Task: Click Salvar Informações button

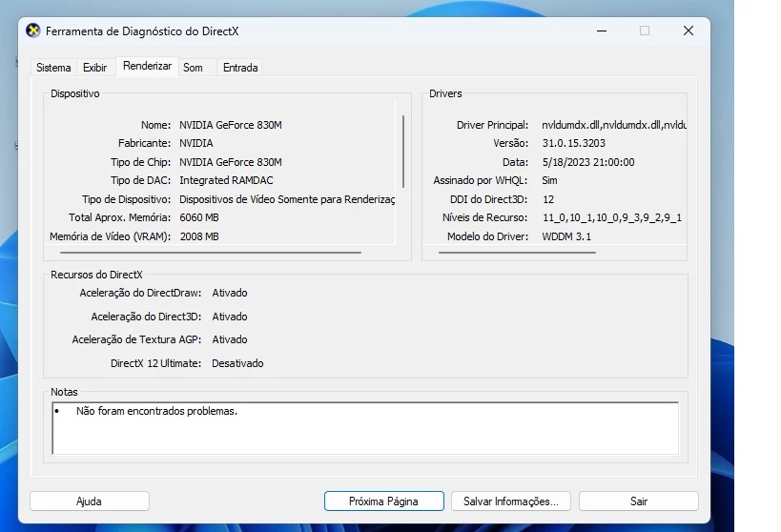Action: tap(510, 501)
